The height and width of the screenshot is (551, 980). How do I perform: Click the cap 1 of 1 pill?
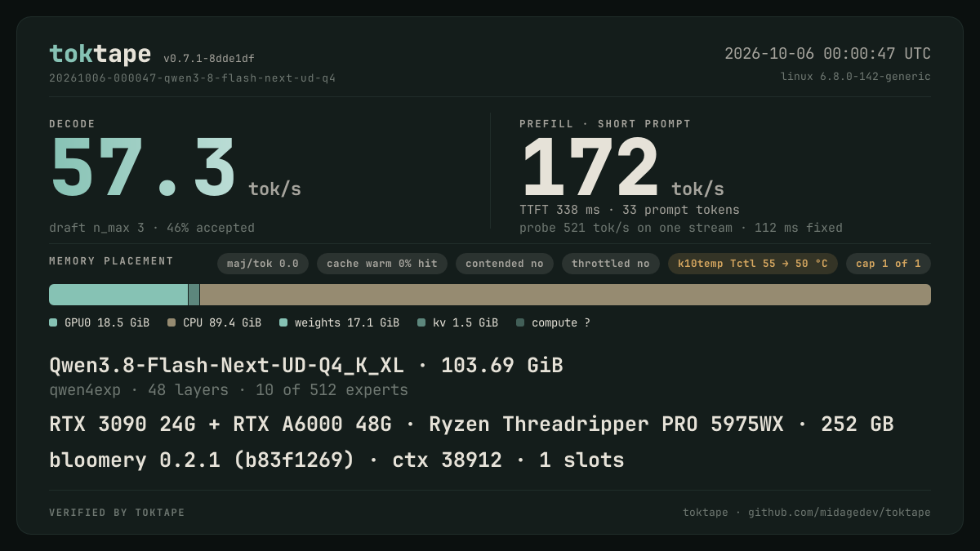(889, 264)
